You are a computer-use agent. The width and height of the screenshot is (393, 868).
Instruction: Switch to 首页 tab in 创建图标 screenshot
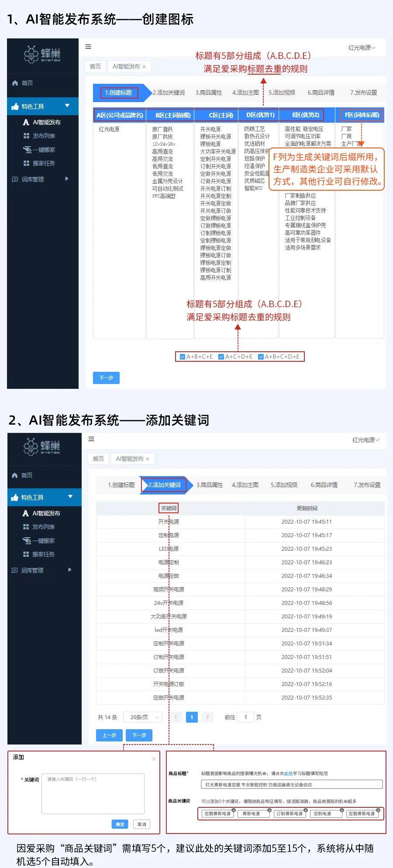click(95, 66)
